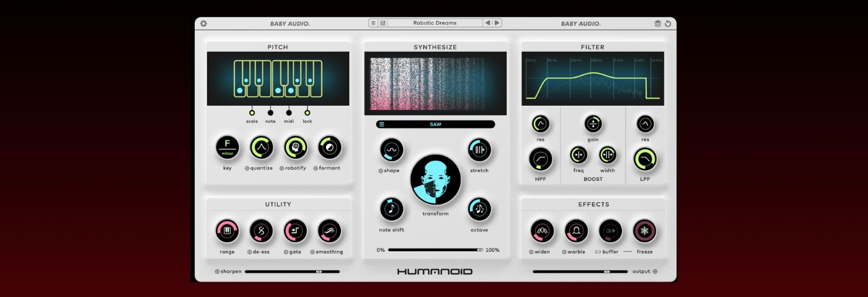Click the gate knob
The width and height of the screenshot is (868, 297).
(x=296, y=231)
